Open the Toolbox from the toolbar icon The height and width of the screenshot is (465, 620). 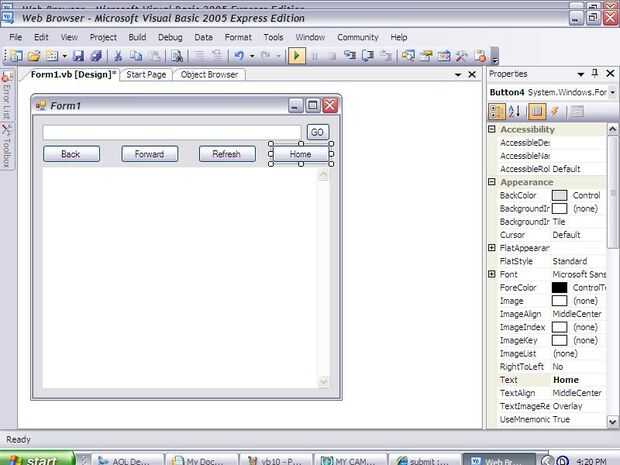coord(461,56)
